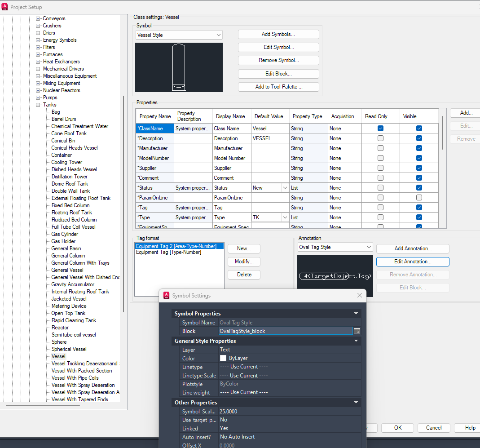Expand the Pumps tree node
Screen dimensions: 480x448
(38, 98)
